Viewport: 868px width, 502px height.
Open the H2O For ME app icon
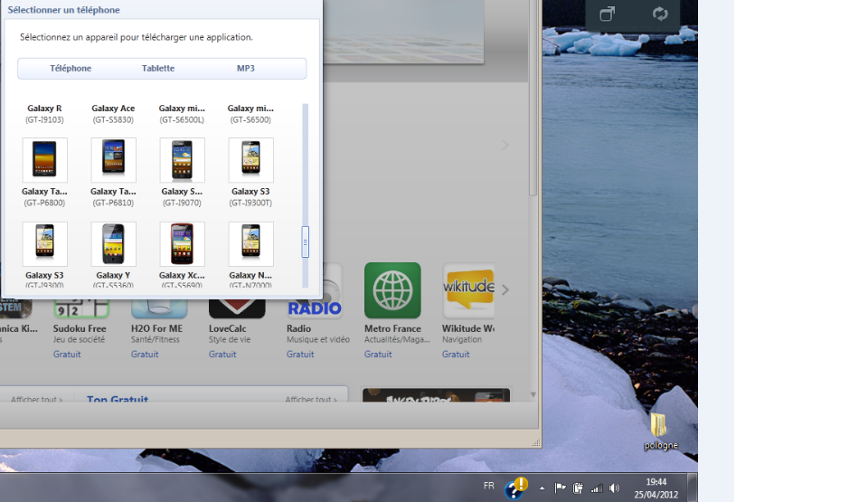159,308
